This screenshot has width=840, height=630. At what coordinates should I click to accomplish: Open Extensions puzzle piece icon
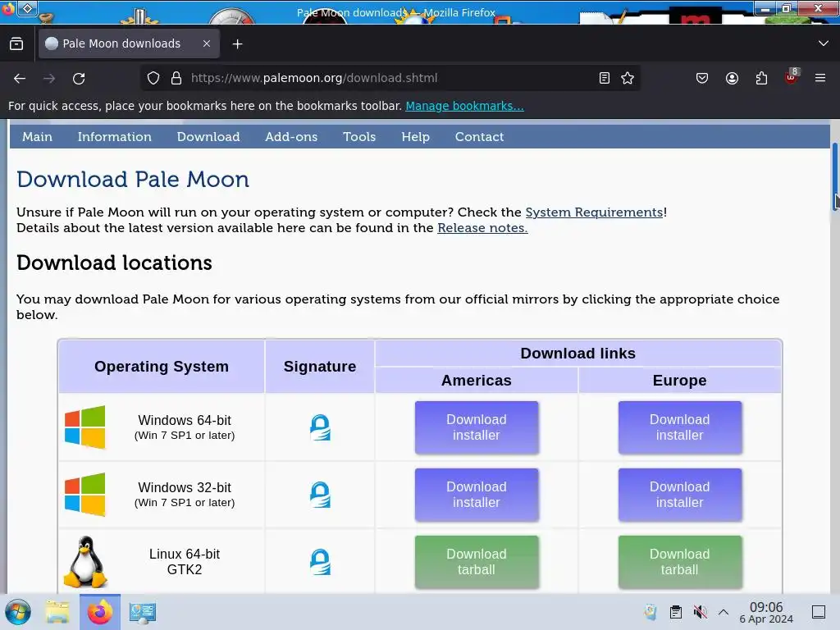point(761,78)
